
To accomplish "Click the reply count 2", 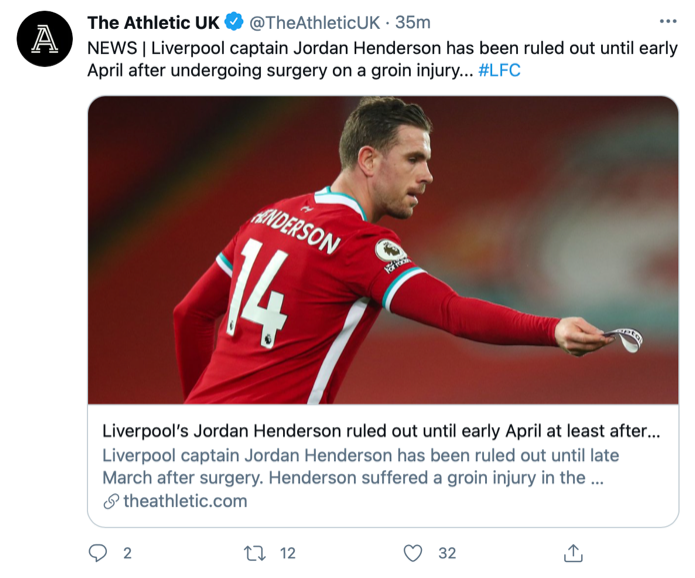I will [126, 552].
